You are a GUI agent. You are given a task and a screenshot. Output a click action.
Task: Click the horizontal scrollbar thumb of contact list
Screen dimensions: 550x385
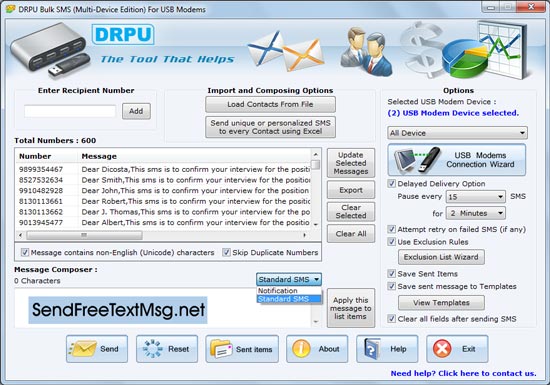(84, 235)
